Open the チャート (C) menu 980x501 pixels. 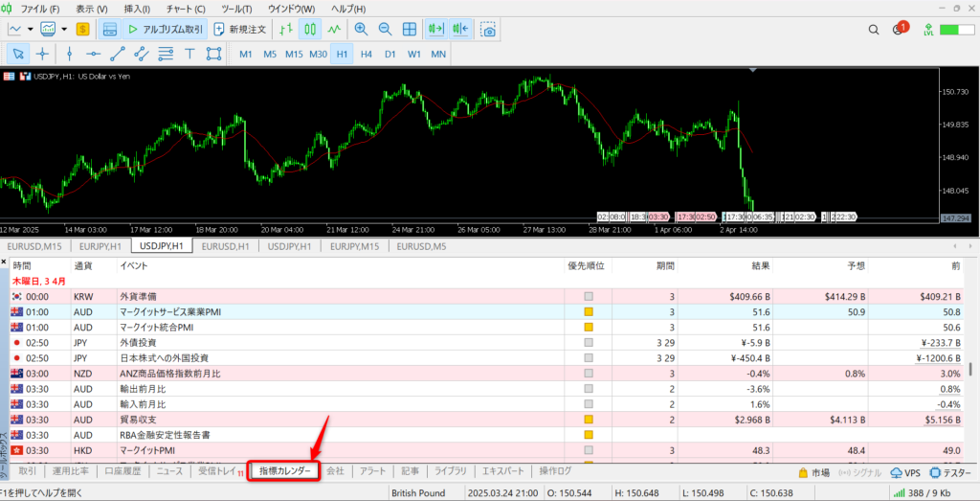pyautogui.click(x=186, y=10)
